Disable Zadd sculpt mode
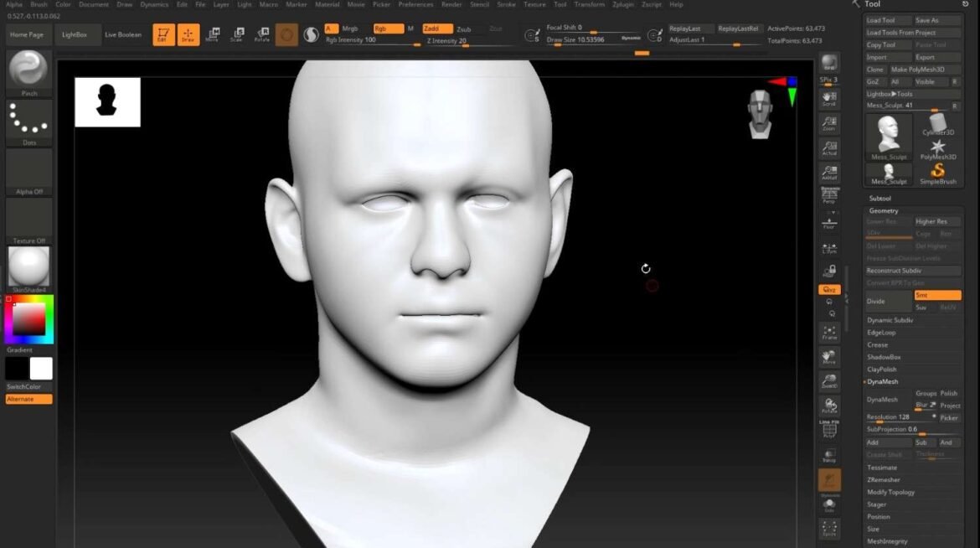 pyautogui.click(x=437, y=28)
